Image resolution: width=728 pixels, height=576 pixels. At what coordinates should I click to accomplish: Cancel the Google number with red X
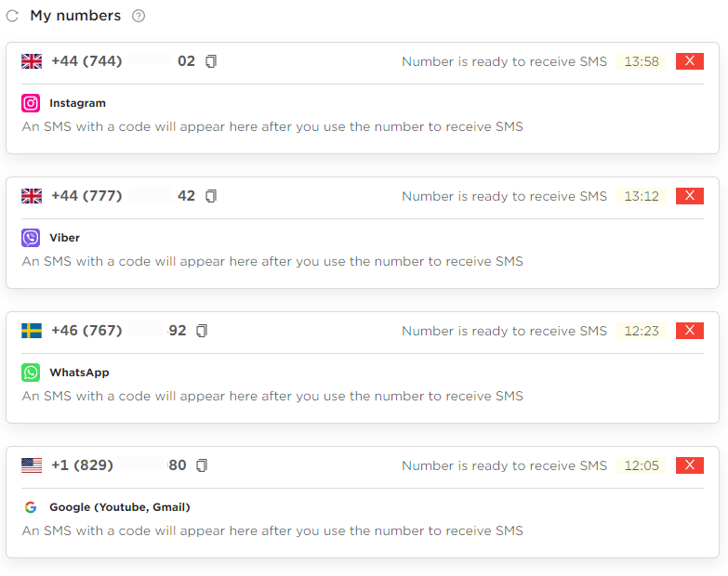click(690, 465)
